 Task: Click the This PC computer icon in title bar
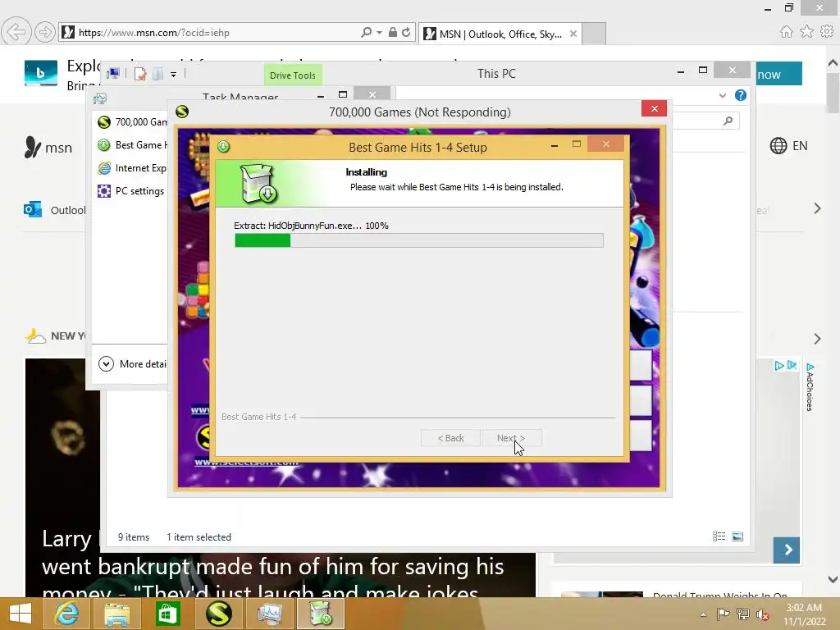[113, 73]
